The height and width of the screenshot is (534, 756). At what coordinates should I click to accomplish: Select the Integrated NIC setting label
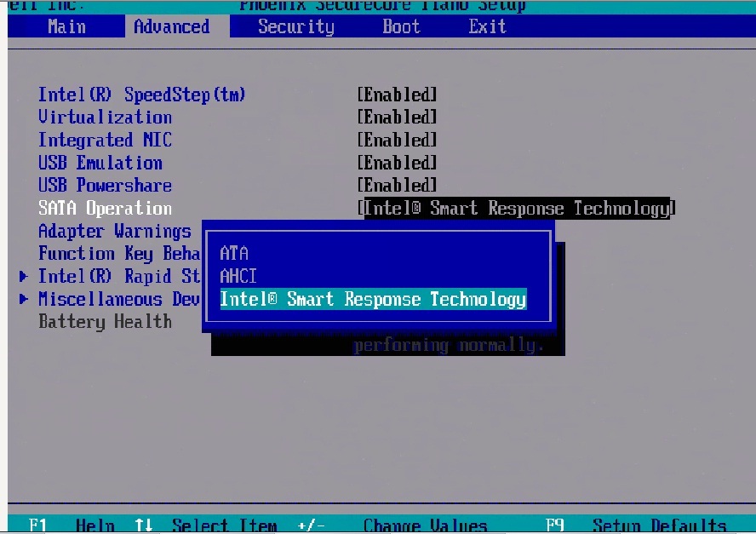tap(105, 140)
